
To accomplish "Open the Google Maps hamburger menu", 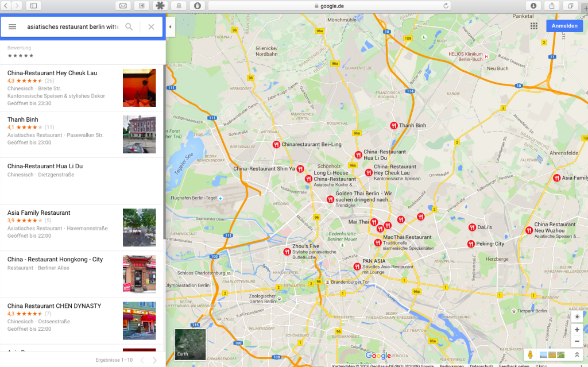I will [x=13, y=26].
